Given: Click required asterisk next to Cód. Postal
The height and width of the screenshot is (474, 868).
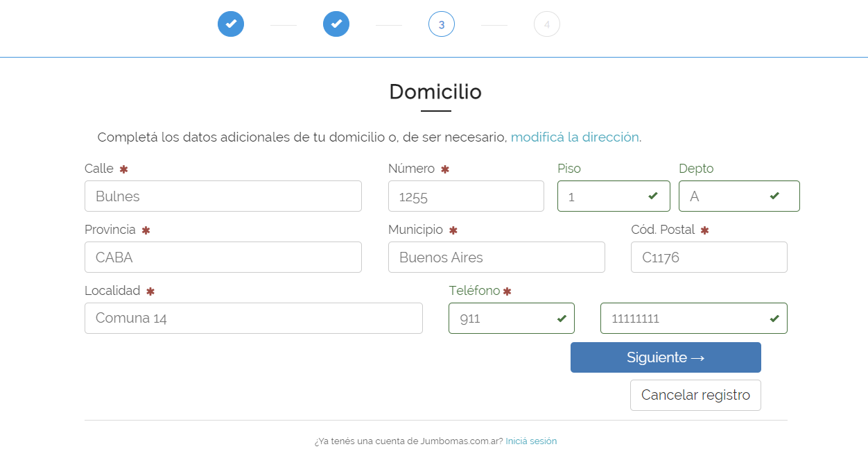Looking at the screenshot, I should [704, 230].
